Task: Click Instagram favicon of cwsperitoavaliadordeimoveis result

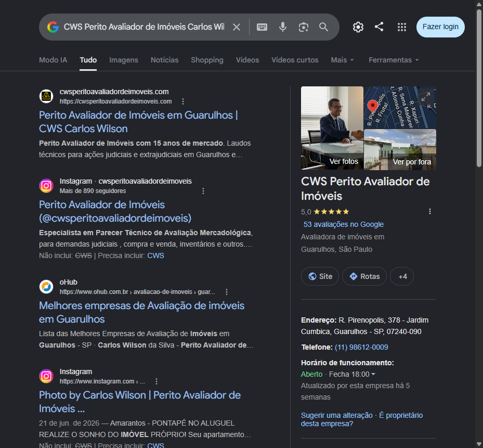Action: click(46, 186)
